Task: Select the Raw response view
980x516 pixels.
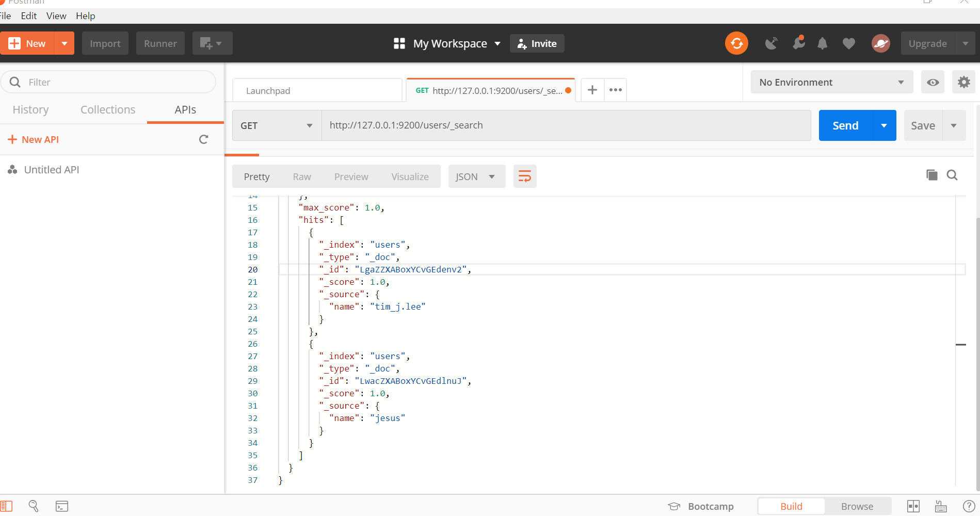Action: pos(301,176)
